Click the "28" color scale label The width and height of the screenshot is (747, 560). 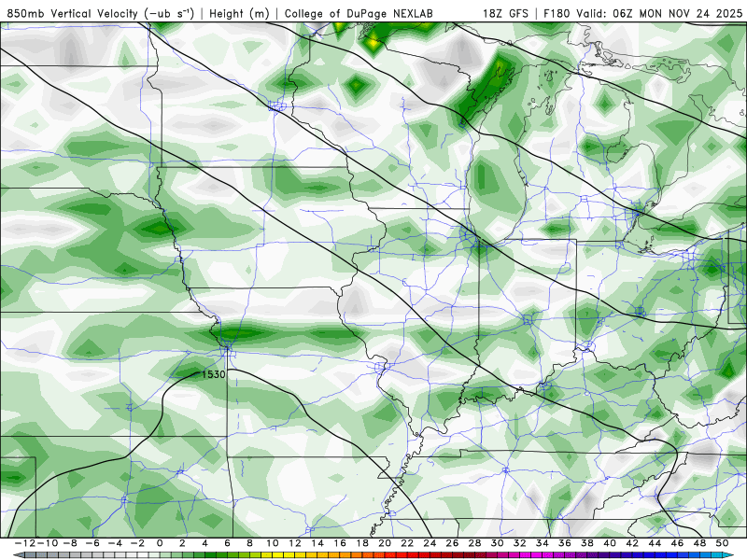click(x=475, y=543)
